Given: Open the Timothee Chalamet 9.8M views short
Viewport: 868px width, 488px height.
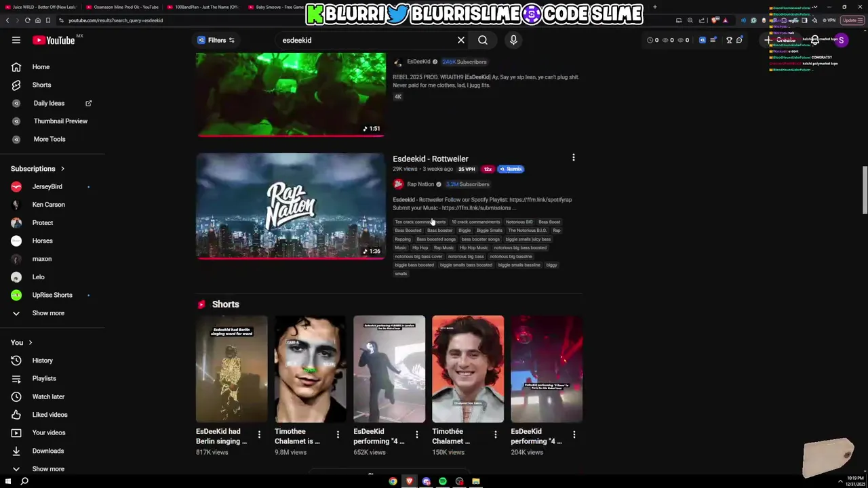Looking at the screenshot, I should 310,369.
